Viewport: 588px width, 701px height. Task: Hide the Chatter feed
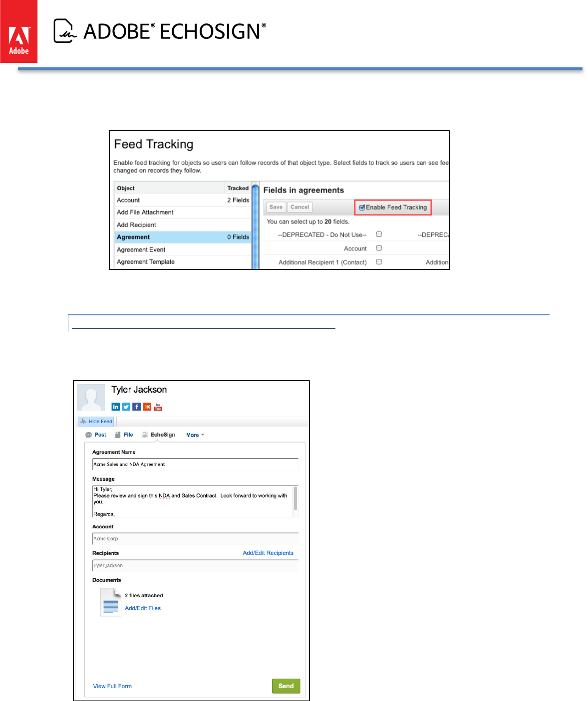click(96, 422)
